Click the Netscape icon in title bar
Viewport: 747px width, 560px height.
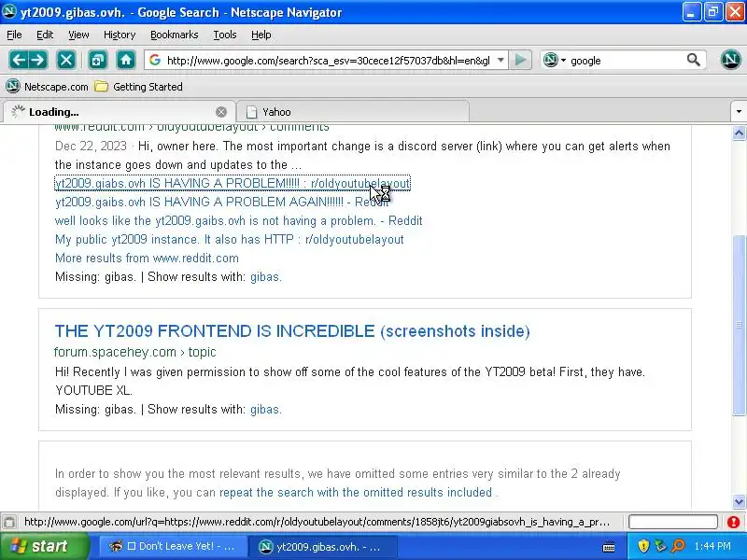point(9,12)
